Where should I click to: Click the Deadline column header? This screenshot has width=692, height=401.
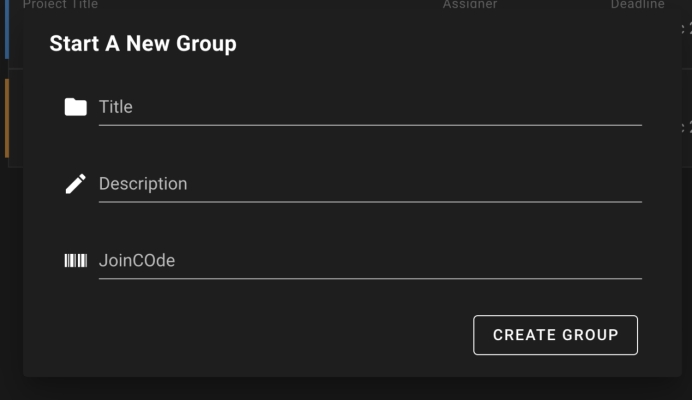pos(637,5)
